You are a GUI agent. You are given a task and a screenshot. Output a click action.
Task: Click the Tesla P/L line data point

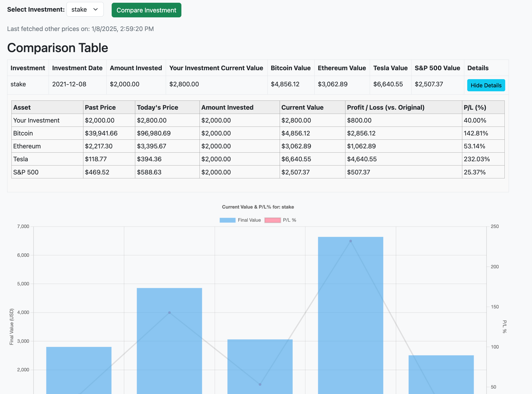tap(351, 241)
